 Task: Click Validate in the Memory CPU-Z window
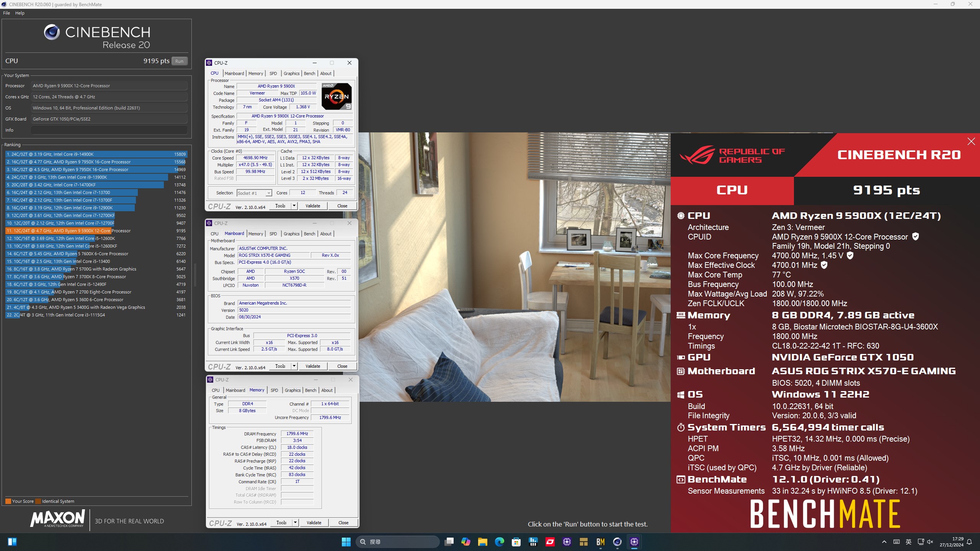[314, 523]
